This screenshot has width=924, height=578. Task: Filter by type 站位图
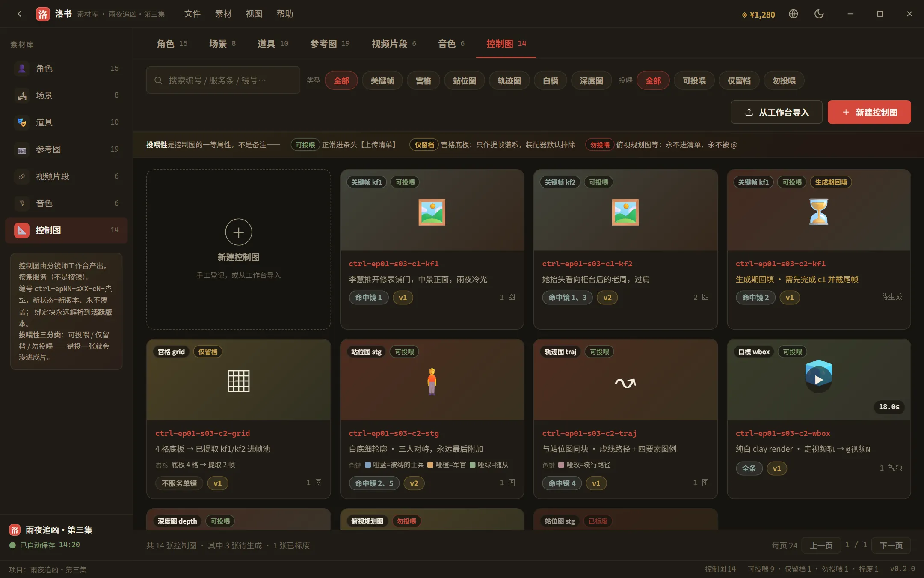click(x=464, y=80)
